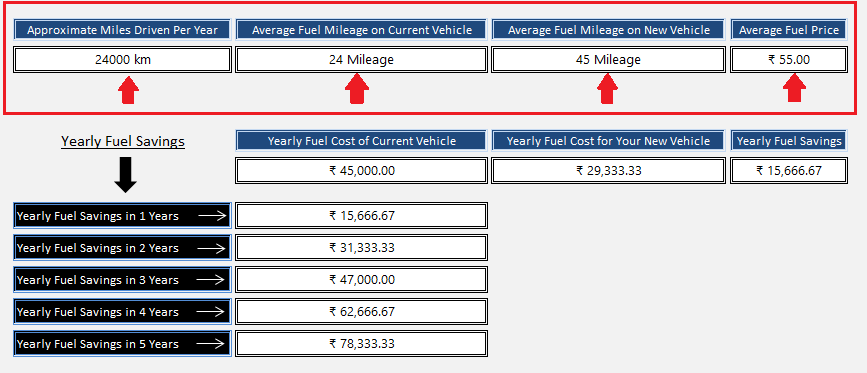Select the ₹ 47,000.00 savings value
Screen dimensions: 867x373
pos(361,280)
